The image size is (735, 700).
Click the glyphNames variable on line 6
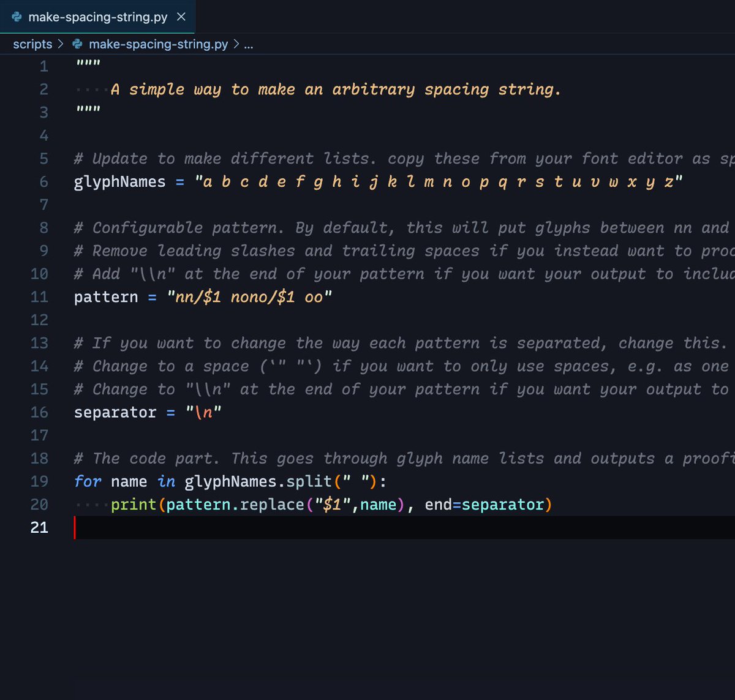pos(119,182)
